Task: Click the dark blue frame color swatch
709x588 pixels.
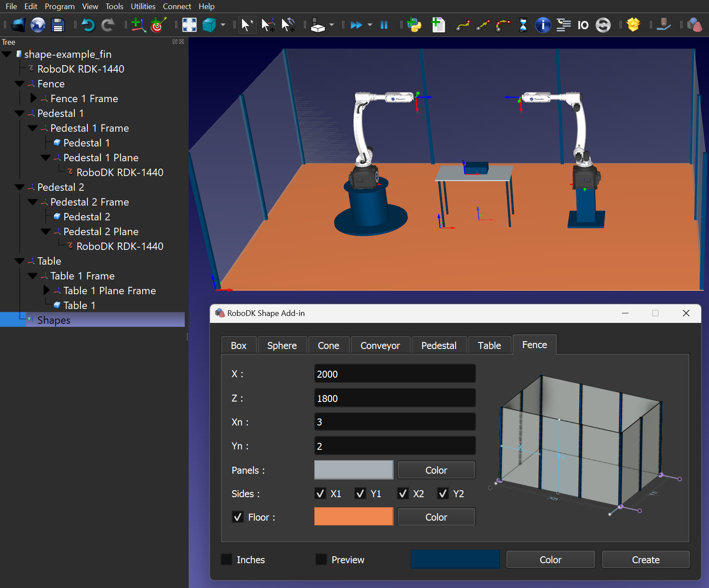Action: pos(455,559)
